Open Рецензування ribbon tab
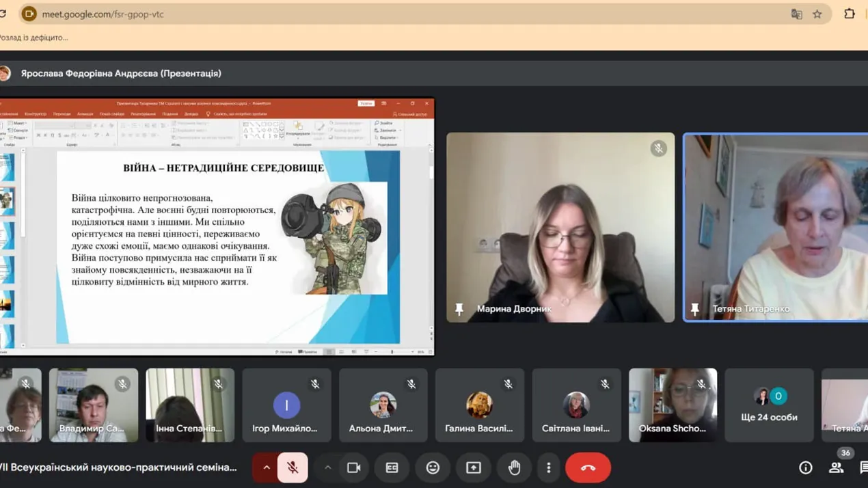868x488 pixels. pos(143,113)
